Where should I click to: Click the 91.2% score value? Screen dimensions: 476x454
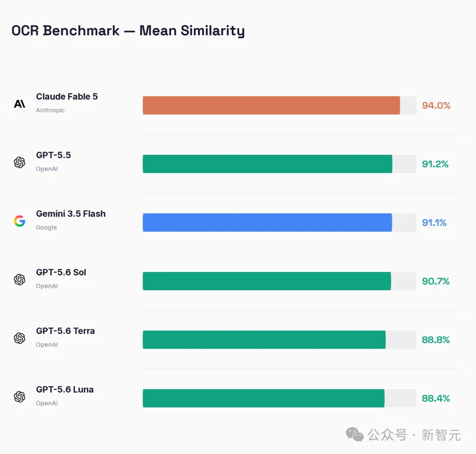435,164
